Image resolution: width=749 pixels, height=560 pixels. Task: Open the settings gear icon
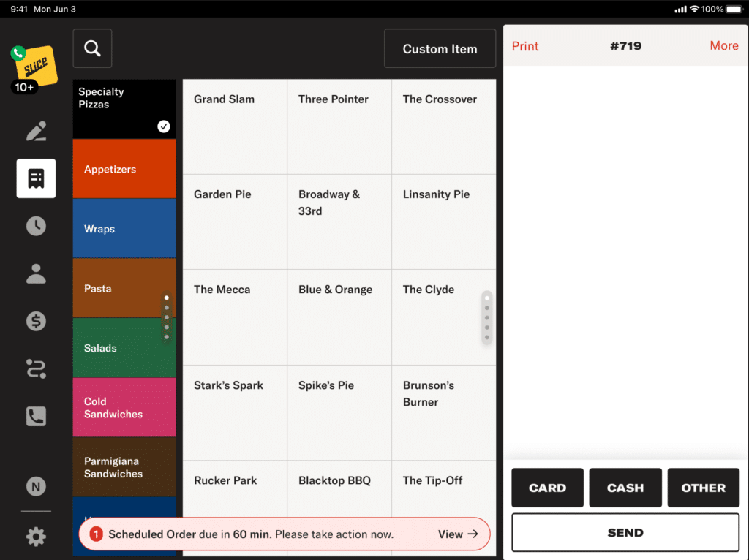tap(37, 537)
